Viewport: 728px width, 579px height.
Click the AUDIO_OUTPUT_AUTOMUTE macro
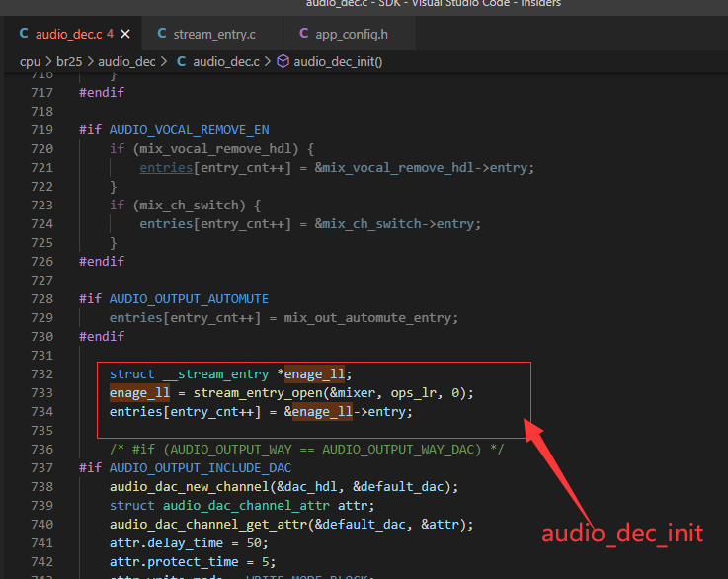[x=189, y=299]
